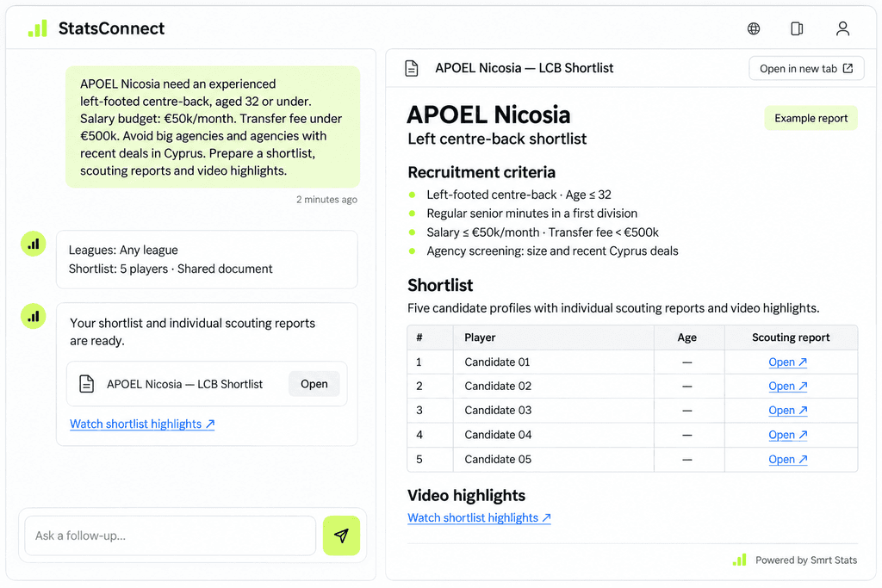Click the Salary ≤ €50k/month criterion
The width and height of the screenshot is (882, 588).
(543, 232)
